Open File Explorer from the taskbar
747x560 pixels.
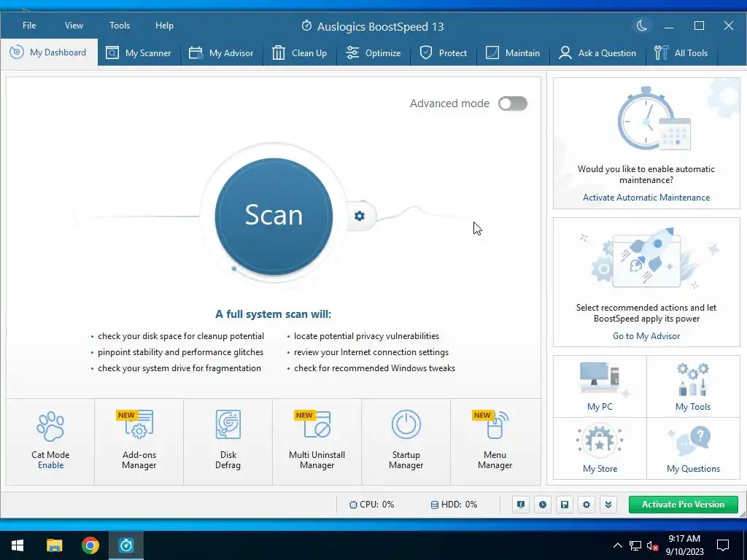pyautogui.click(x=54, y=545)
